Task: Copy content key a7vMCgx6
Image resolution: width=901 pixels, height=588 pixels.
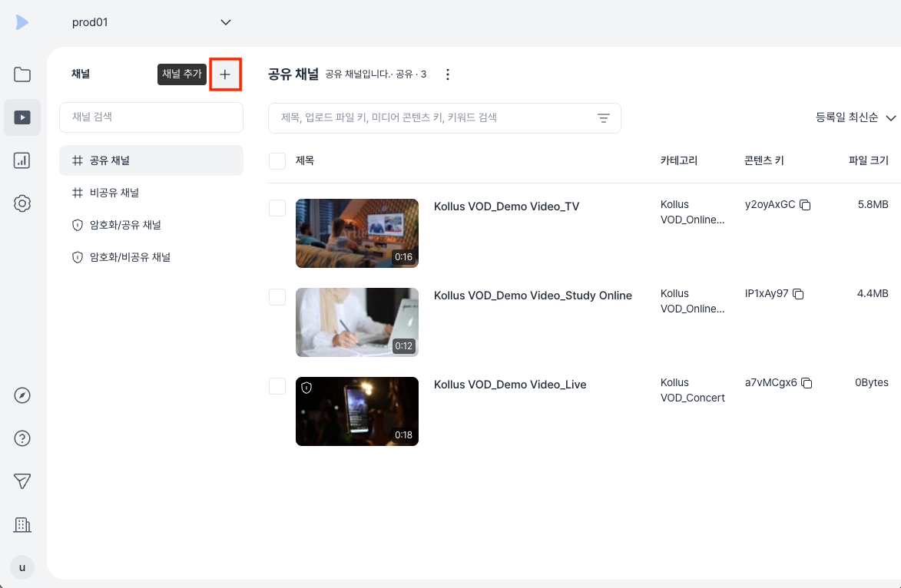Action: 807,383
